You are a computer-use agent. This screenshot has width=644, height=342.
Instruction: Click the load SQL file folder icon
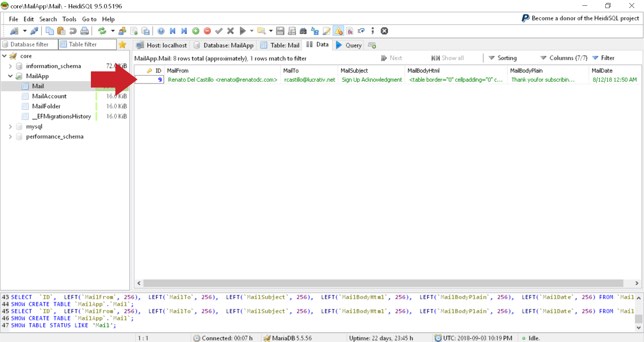point(262,31)
